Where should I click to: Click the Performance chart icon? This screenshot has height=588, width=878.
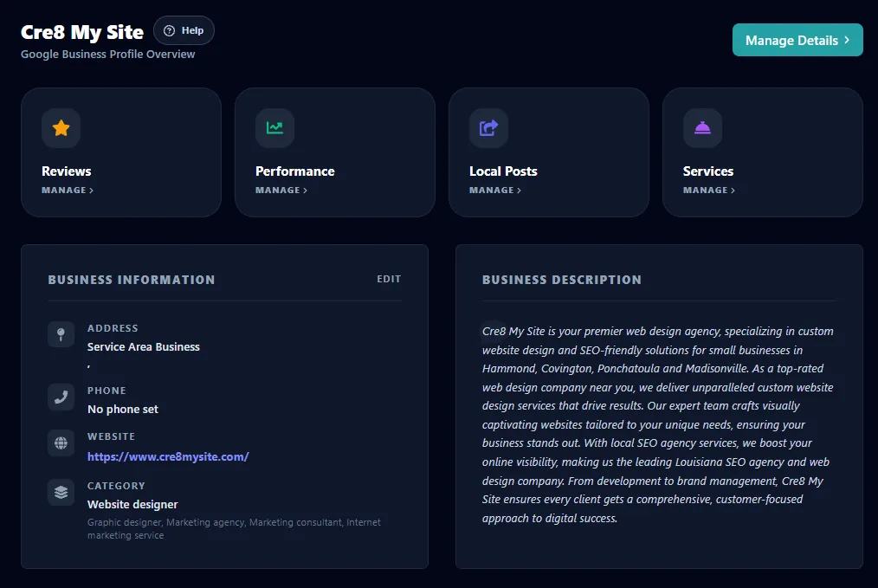point(275,128)
